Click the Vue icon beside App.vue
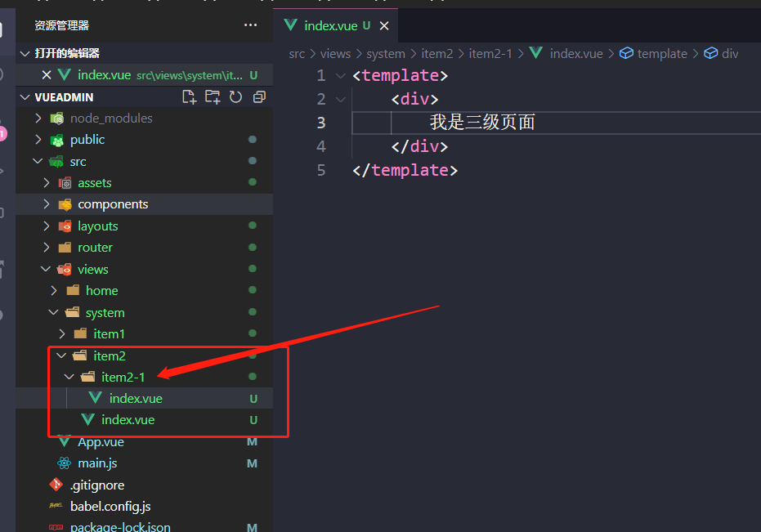 (65, 442)
